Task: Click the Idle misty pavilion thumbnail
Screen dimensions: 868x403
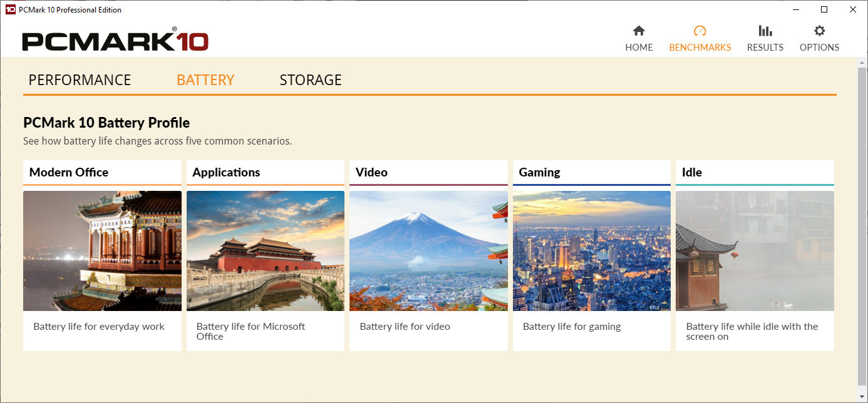Action: (x=755, y=251)
